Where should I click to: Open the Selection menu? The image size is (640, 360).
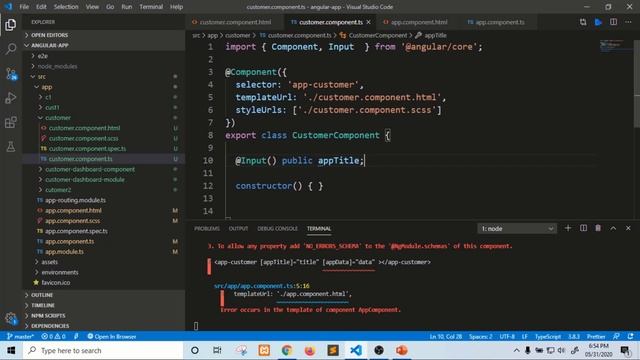tap(66, 7)
